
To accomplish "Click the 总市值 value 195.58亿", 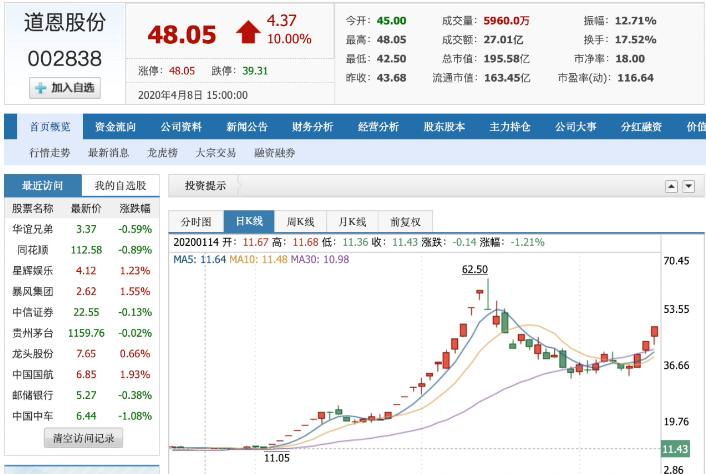I will click(507, 59).
